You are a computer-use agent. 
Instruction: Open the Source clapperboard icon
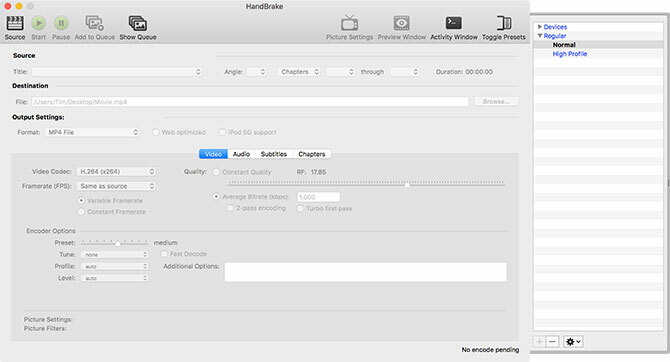tap(15, 23)
